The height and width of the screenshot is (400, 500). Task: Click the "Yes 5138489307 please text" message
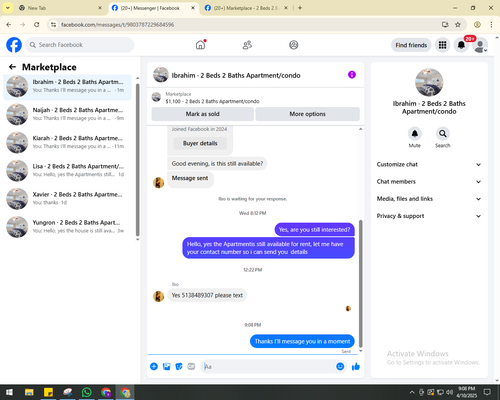coord(207,295)
